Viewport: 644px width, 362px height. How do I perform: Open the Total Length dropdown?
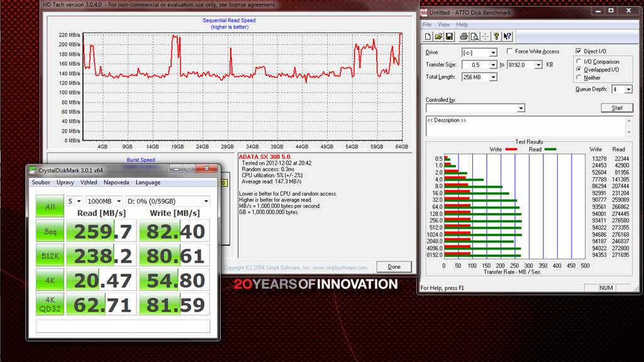point(492,77)
